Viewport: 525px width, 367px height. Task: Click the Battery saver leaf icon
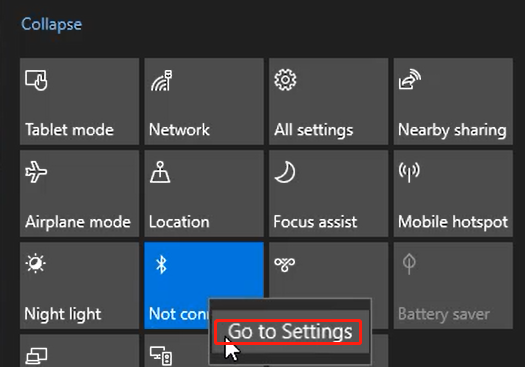[409, 264]
